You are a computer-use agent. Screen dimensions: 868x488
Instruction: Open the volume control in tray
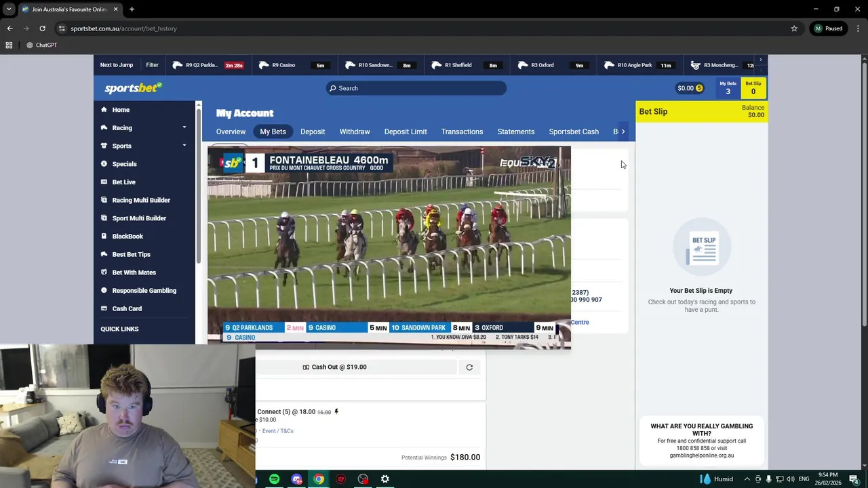coord(790,479)
